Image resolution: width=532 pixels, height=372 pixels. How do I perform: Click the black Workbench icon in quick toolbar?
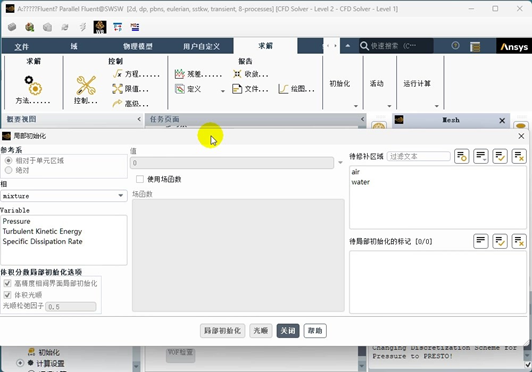100,27
